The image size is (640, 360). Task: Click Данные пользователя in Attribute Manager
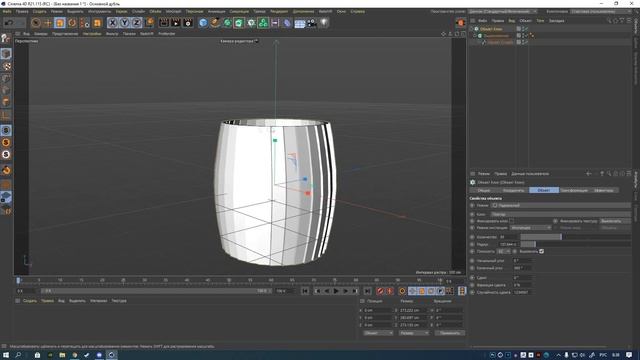click(530, 174)
